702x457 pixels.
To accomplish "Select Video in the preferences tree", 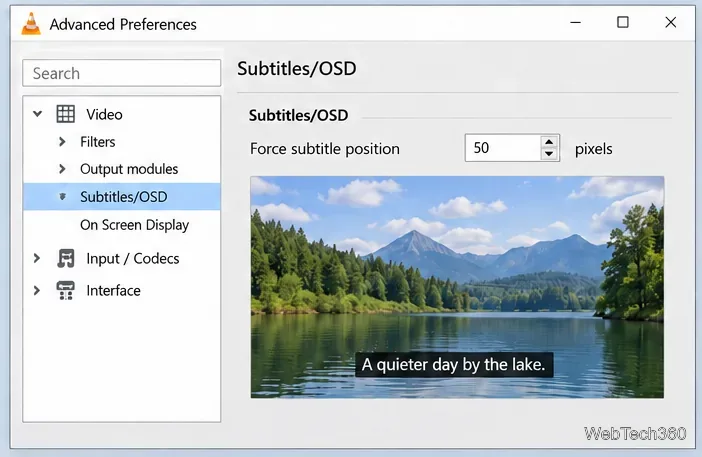I will point(104,114).
